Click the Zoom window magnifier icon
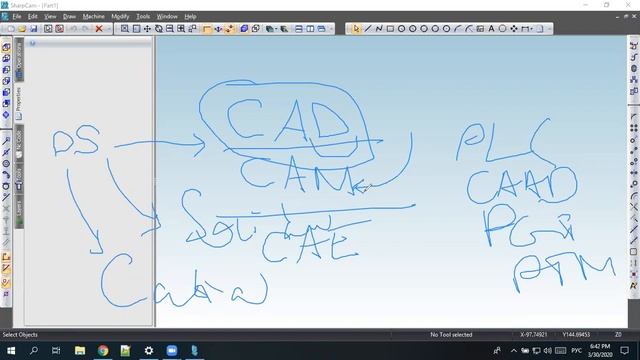The height and width of the screenshot is (360, 640). (x=124, y=29)
